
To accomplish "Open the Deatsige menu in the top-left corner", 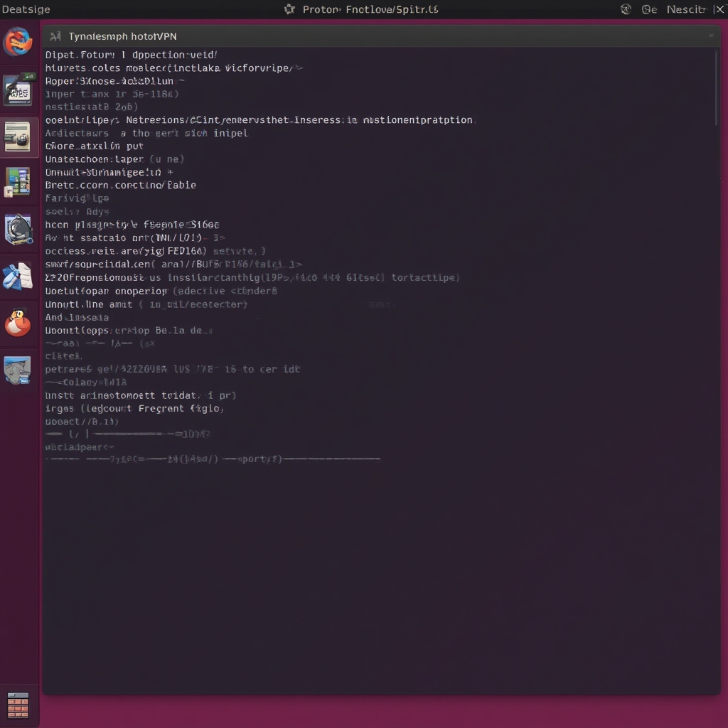I will coord(26,9).
